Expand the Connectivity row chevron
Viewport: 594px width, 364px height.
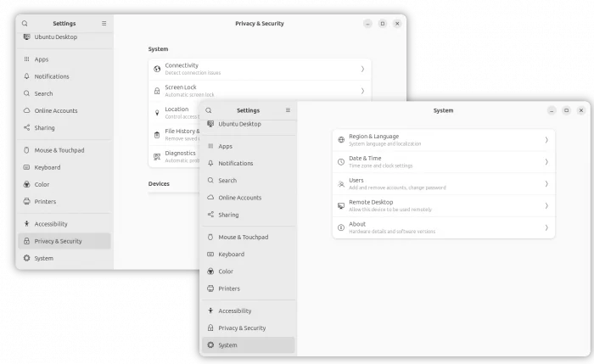(x=362, y=69)
